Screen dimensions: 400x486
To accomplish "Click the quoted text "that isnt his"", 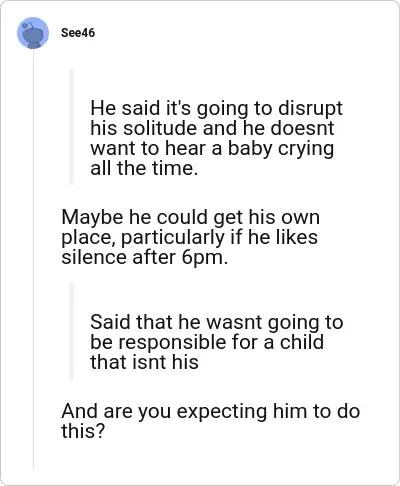I will coord(144,362).
